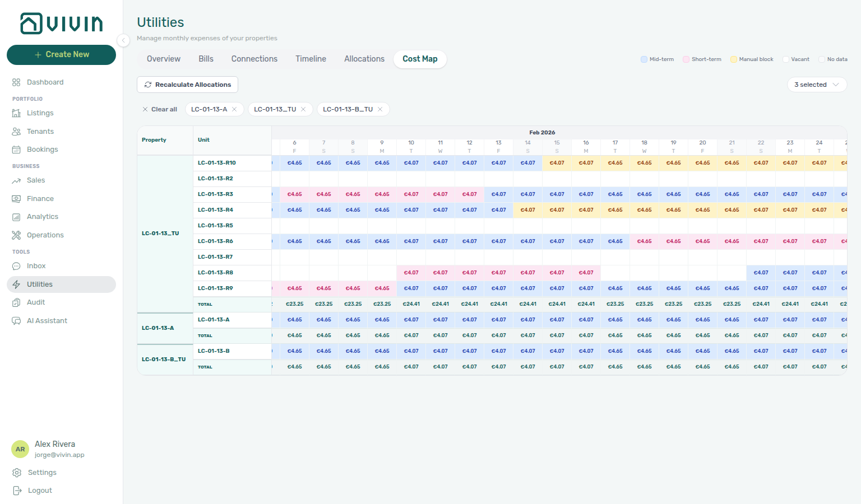Screen dimensions: 861x504
Task: Click the plus icon in Create New
Action: coord(38,55)
